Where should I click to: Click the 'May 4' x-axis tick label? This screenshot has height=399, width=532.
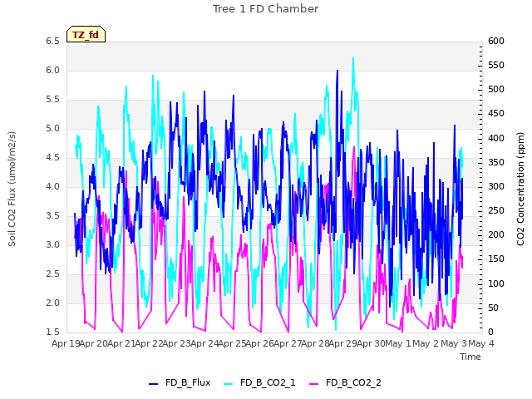click(x=481, y=343)
